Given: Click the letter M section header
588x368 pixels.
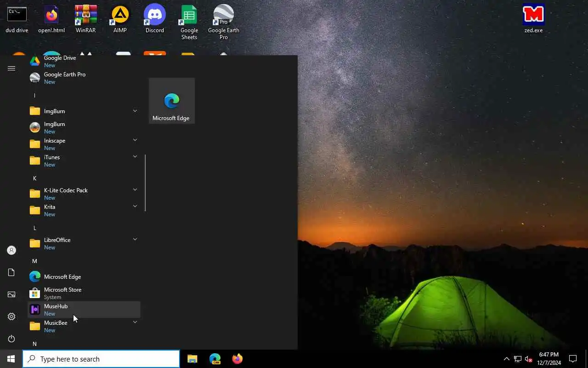Looking at the screenshot, I should (x=34, y=261).
